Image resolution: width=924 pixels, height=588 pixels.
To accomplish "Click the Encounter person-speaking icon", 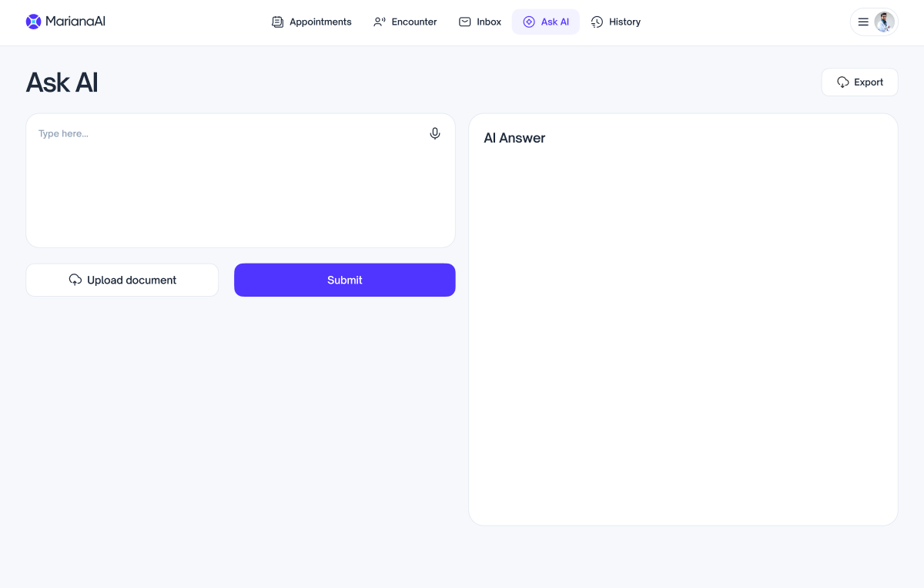I will point(380,22).
